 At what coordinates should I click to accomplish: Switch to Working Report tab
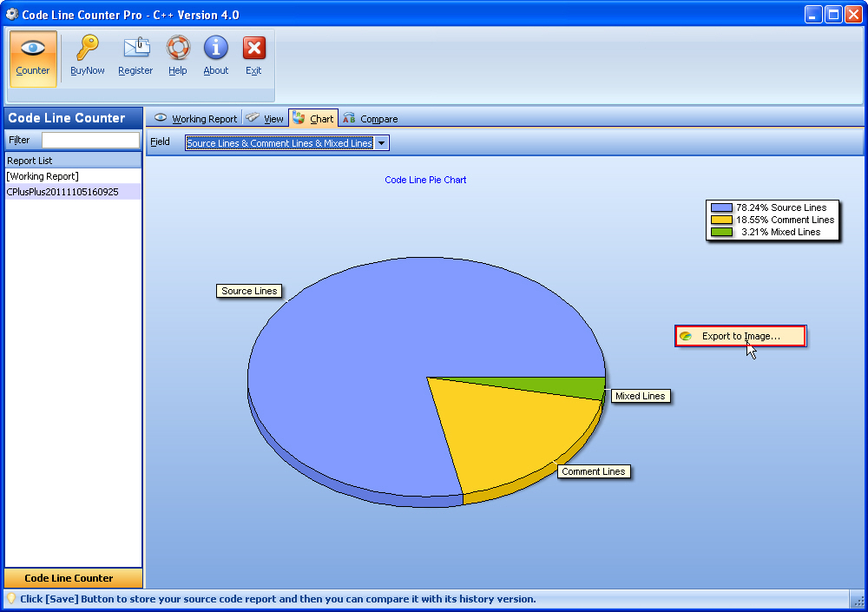[x=196, y=119]
